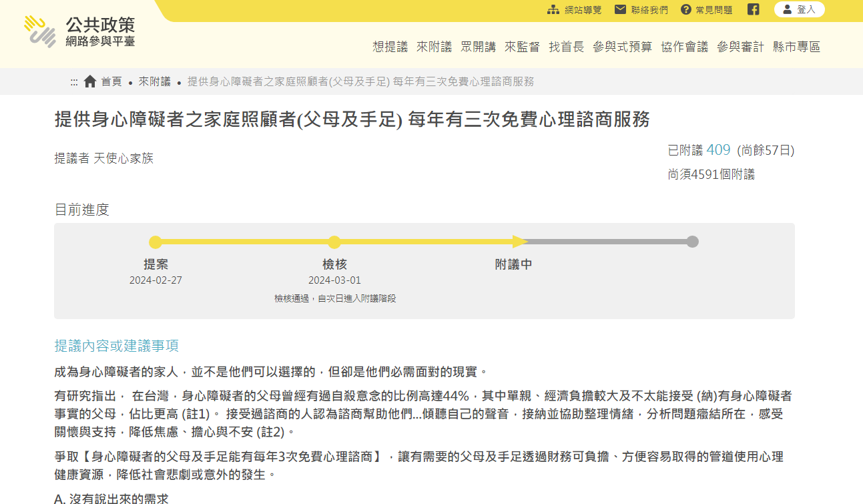
Task: Visit the Facebook page icon
Action: (753, 9)
